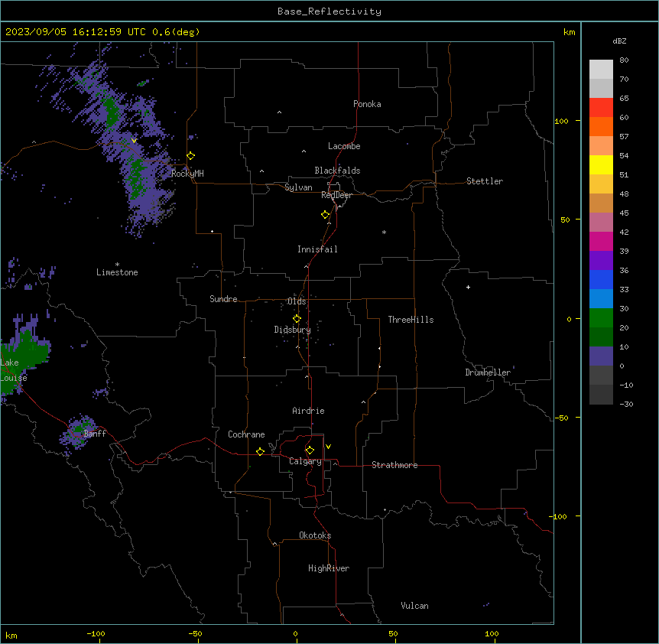Image resolution: width=659 pixels, height=644 pixels.
Task: Click the Didsbury city label
Action: coord(293,330)
